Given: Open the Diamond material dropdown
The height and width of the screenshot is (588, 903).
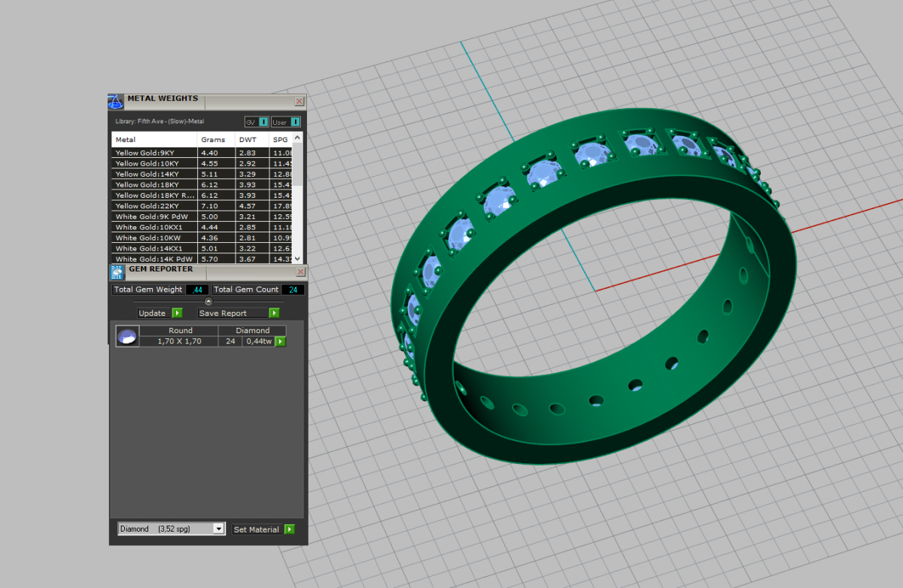Looking at the screenshot, I should coord(219,529).
